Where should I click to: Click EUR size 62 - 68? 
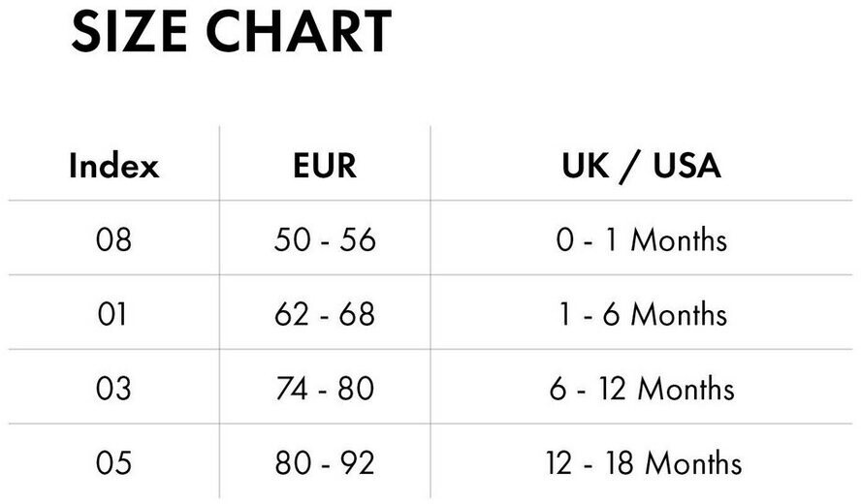(x=325, y=314)
